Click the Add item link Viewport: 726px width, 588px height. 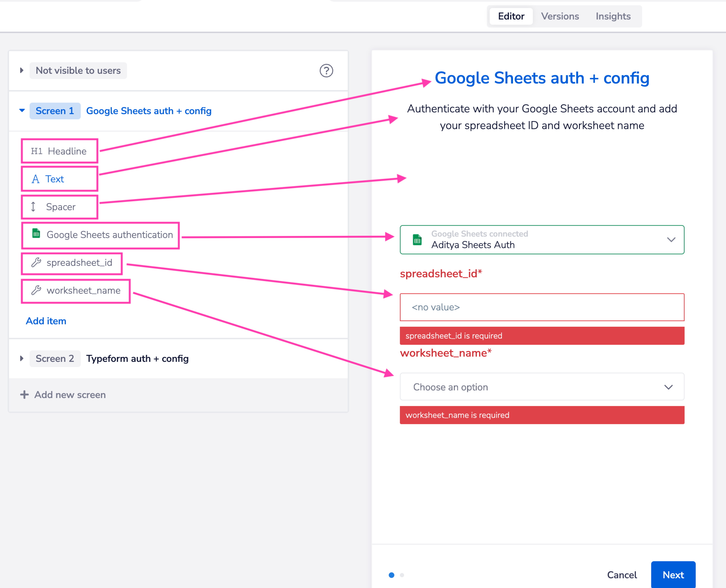tap(46, 321)
